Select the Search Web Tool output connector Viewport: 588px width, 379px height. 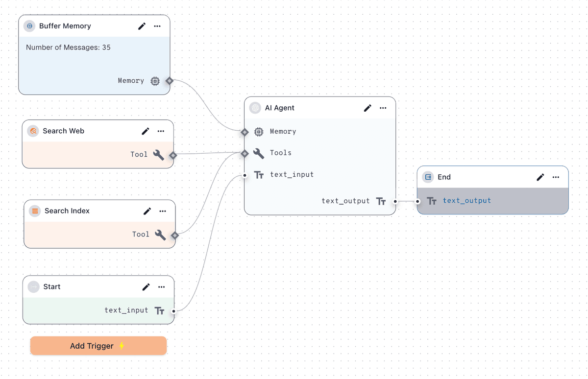pos(173,155)
